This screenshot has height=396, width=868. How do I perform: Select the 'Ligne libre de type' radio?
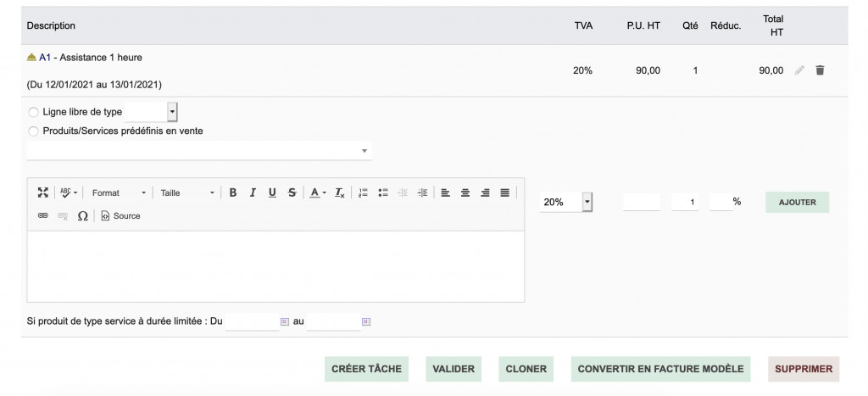click(x=34, y=112)
